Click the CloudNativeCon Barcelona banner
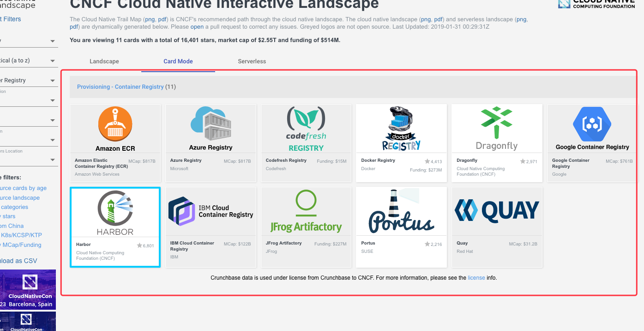 coord(28,289)
